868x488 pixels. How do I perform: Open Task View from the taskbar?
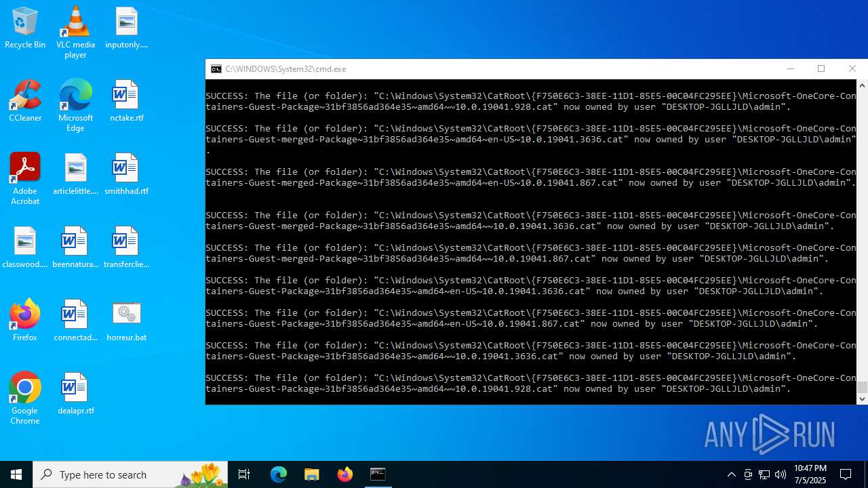coord(244,474)
